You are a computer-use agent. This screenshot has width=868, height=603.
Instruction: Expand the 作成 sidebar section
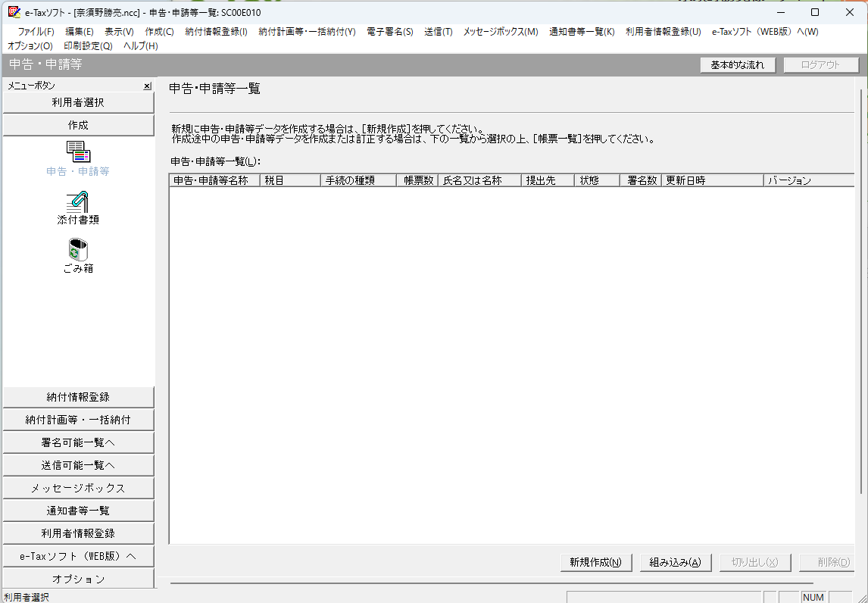click(78, 125)
